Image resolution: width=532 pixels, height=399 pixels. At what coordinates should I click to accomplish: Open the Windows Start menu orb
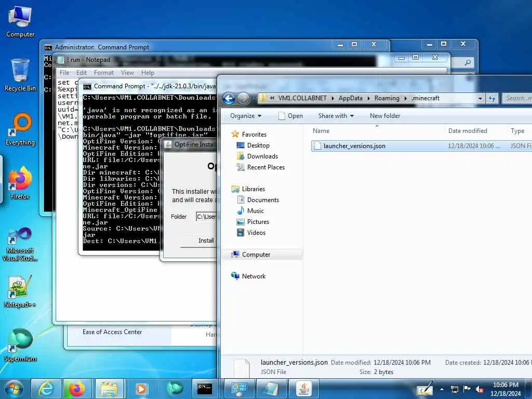pyautogui.click(x=14, y=389)
